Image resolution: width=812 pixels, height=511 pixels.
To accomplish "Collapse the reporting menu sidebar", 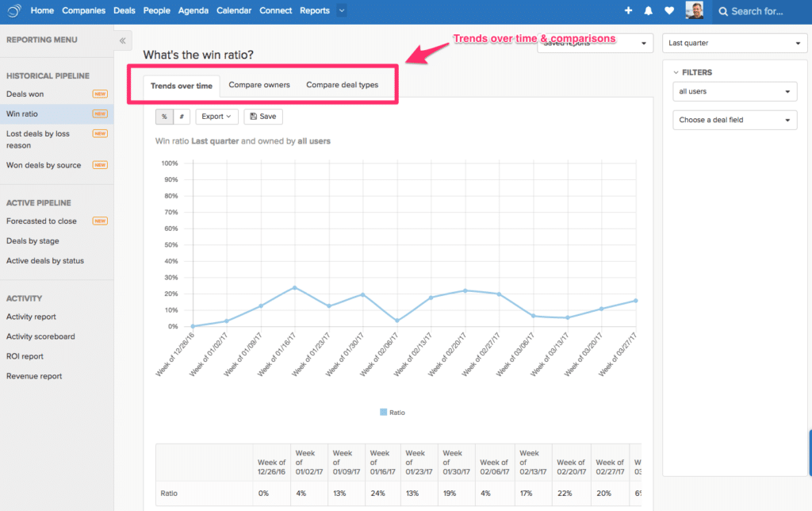I will coord(124,40).
